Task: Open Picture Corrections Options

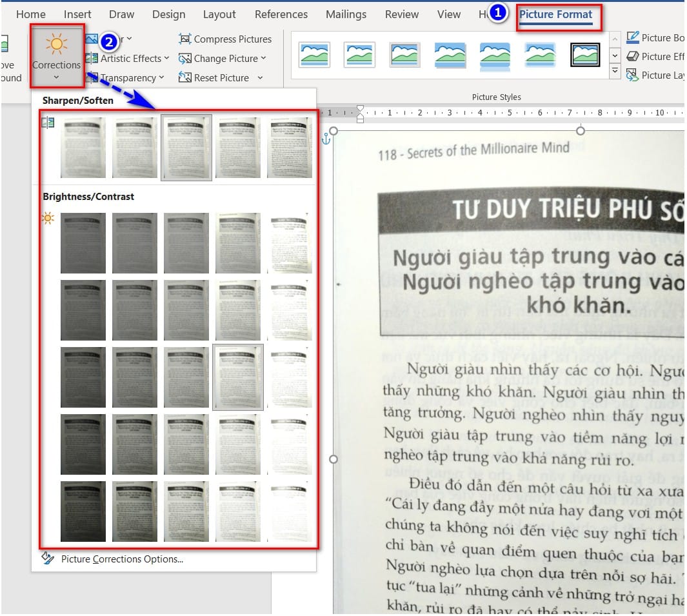Action: [x=122, y=559]
